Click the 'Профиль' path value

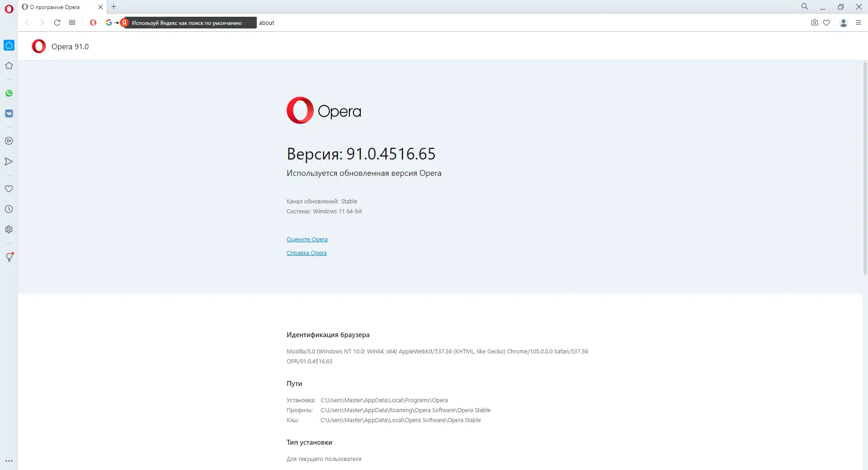pyautogui.click(x=406, y=410)
